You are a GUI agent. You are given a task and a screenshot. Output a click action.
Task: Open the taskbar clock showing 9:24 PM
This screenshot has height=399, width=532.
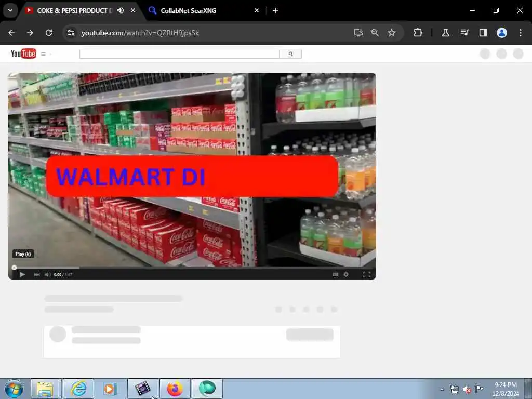click(506, 389)
